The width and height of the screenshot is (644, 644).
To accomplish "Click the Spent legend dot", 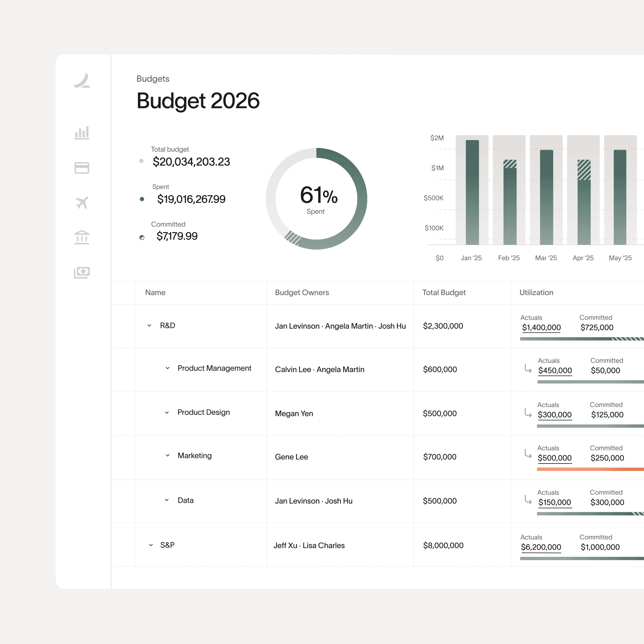I will 142,199.
